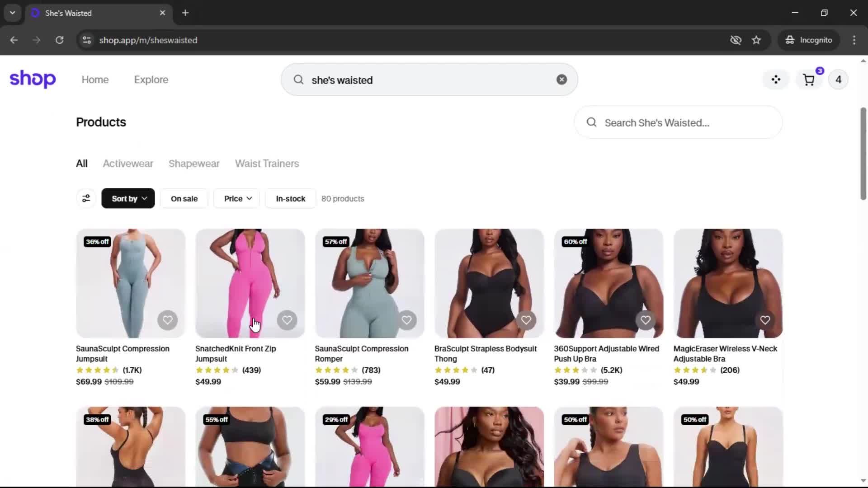Open the browser three-dot menu
The height and width of the screenshot is (488, 868).
pos(854,40)
